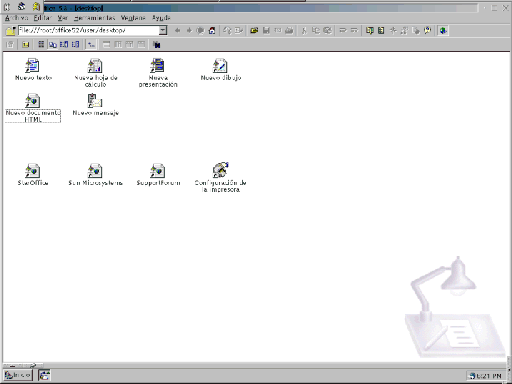Select the Nueva presentación icon

click(157, 66)
